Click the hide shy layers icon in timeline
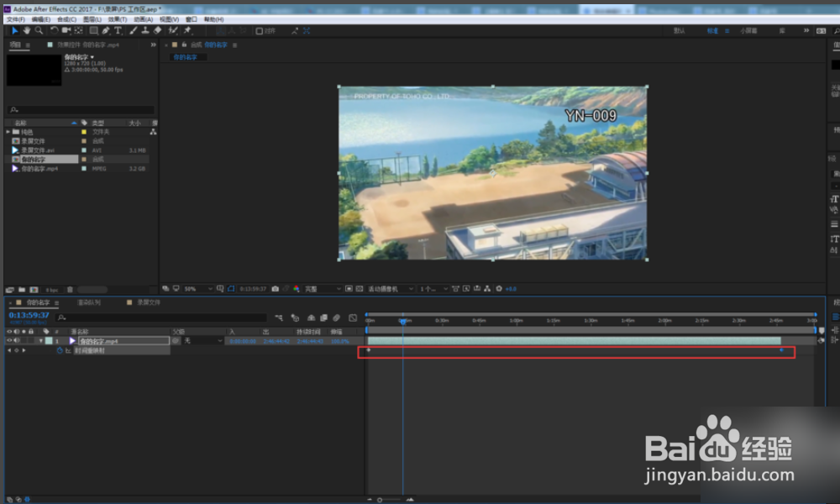Viewport: 840px width, 504px height. click(x=312, y=318)
